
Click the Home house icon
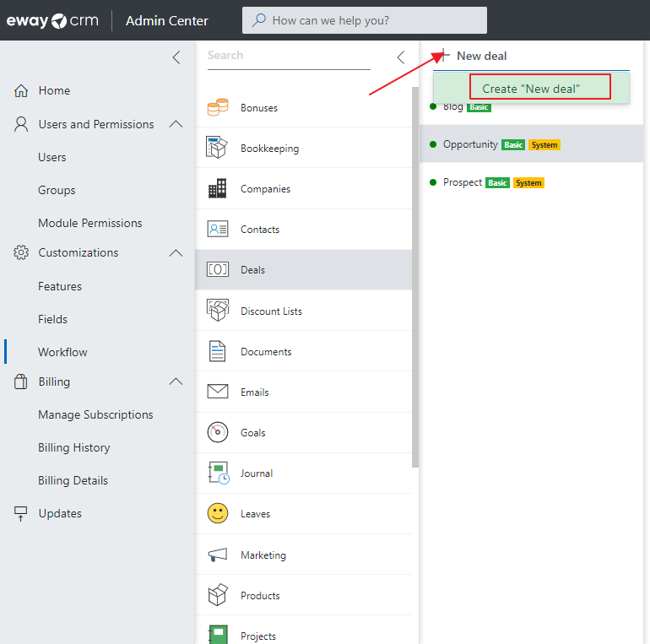21,90
